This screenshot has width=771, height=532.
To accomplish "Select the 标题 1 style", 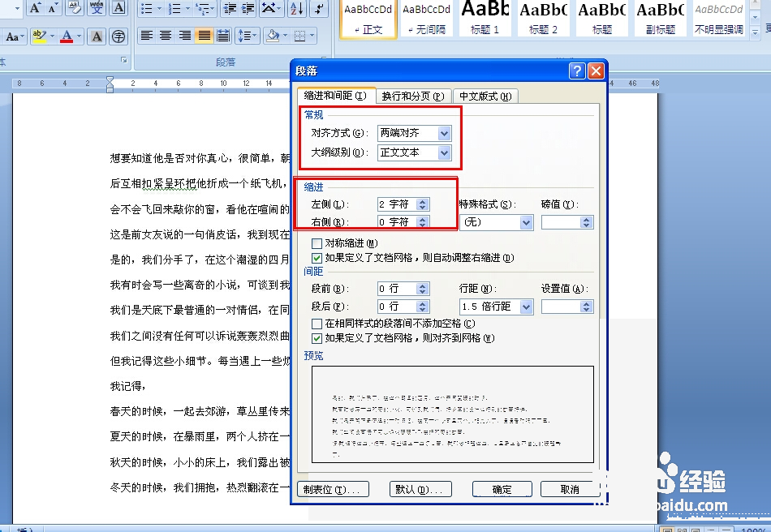I will pyautogui.click(x=485, y=19).
